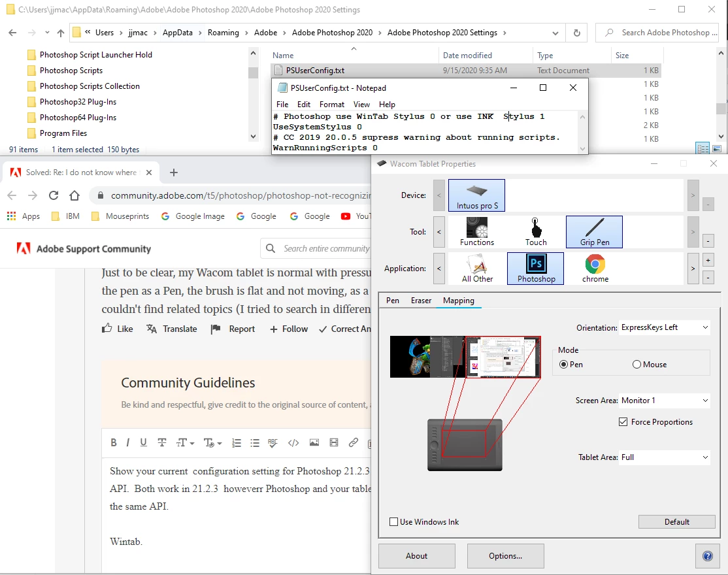Open the Notepad View menu

coord(361,105)
